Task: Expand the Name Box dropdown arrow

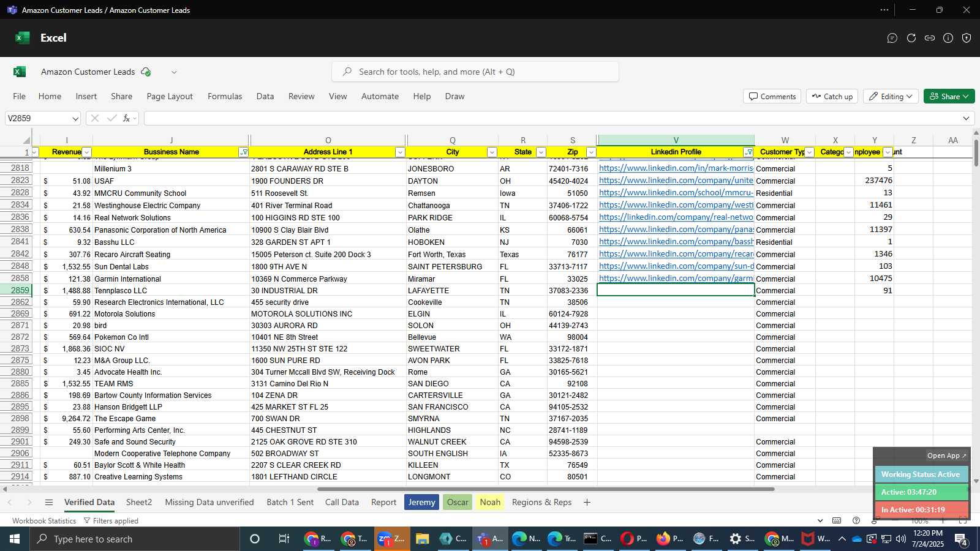Action: click(75, 118)
